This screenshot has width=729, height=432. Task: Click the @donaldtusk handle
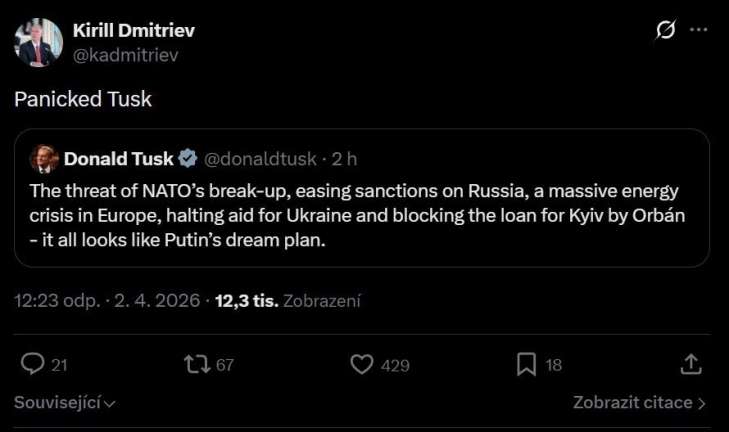point(260,158)
